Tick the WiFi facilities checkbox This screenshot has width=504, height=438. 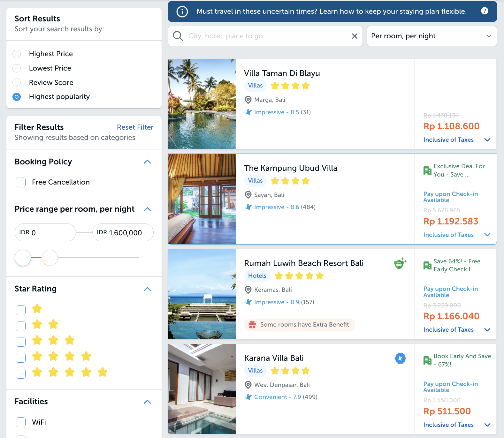click(21, 422)
